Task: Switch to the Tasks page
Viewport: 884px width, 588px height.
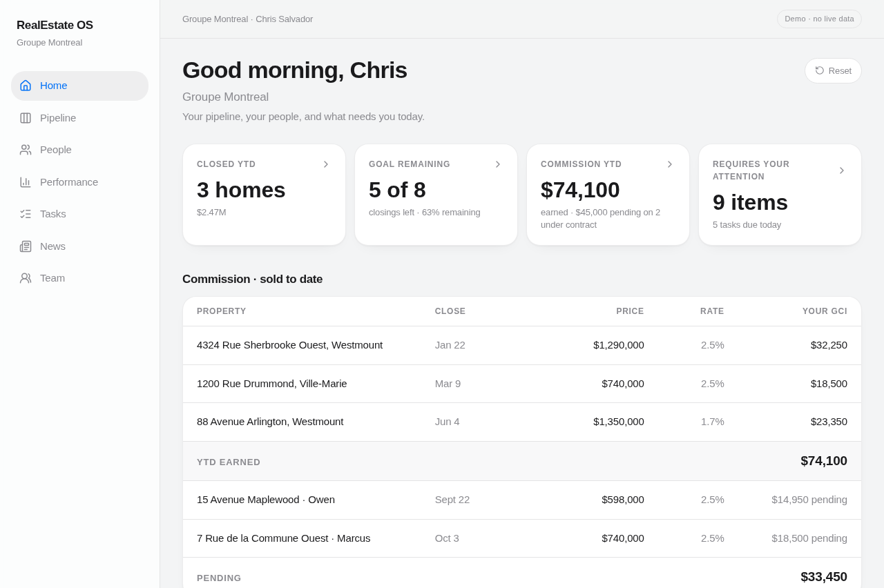Action: (79, 214)
